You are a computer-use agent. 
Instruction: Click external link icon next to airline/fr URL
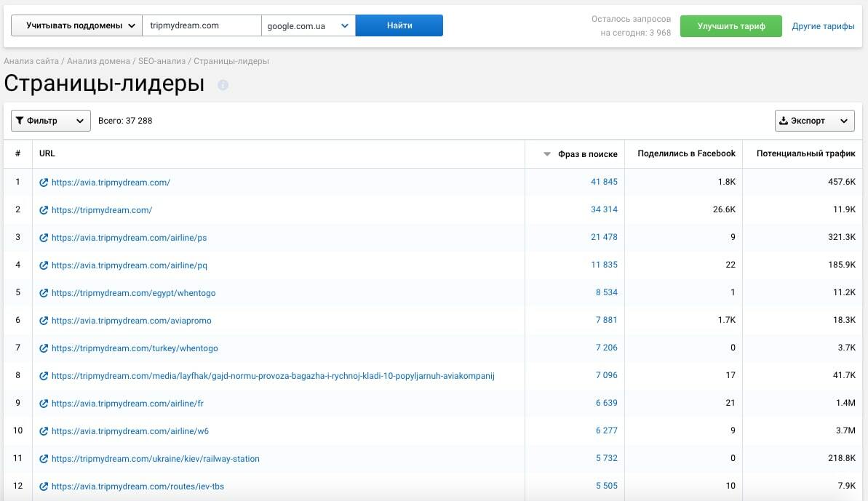44,404
